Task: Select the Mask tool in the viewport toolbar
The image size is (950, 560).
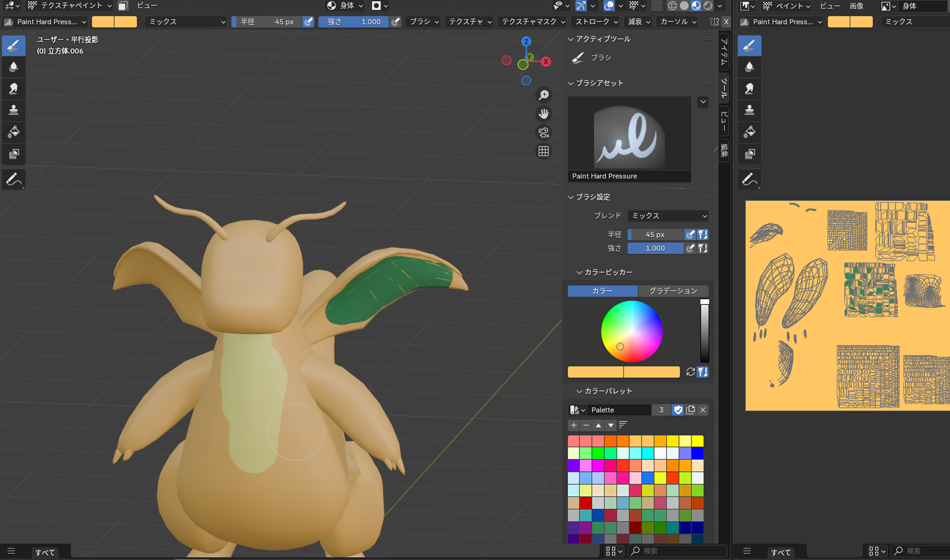Action: pyautogui.click(x=14, y=154)
